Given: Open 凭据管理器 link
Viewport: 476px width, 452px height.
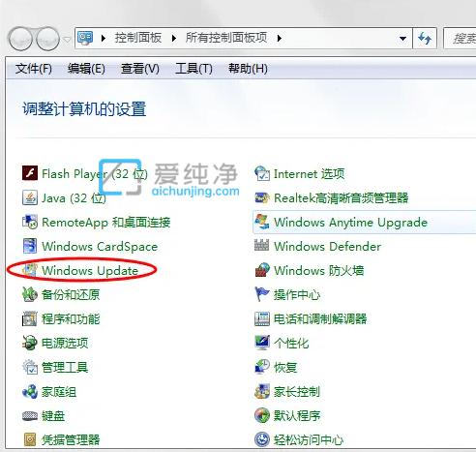Looking at the screenshot, I should pyautogui.click(x=71, y=439).
